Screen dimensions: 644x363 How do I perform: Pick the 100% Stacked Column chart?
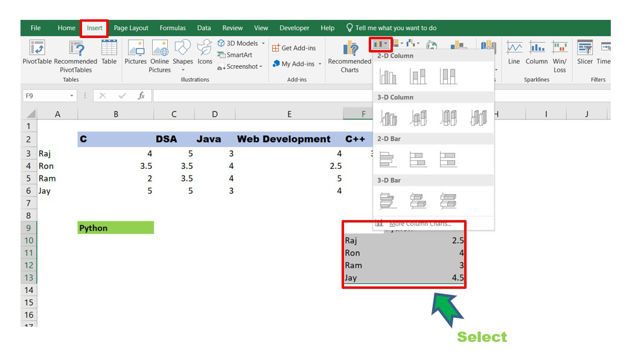448,76
